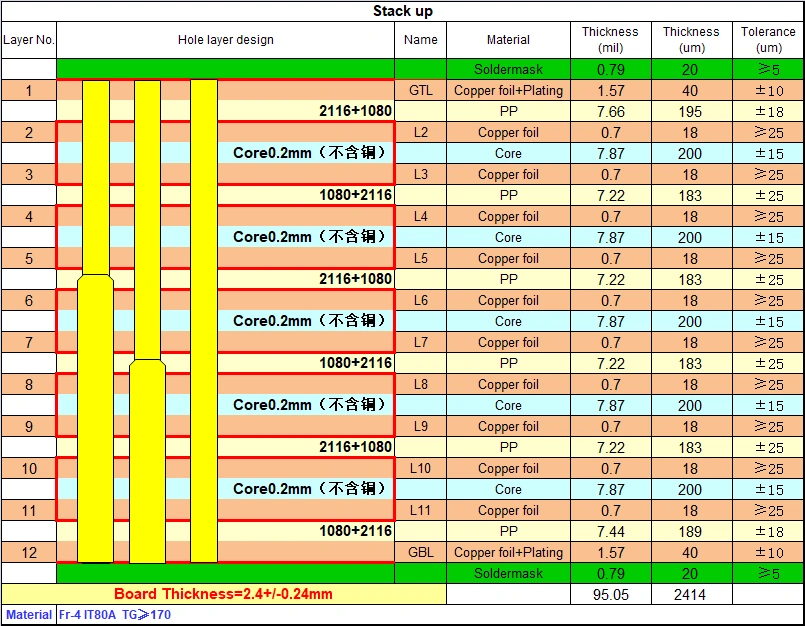Screen dimensions: 805x626
Task: Click the 18 um value in L9 row
Action: [692, 426]
